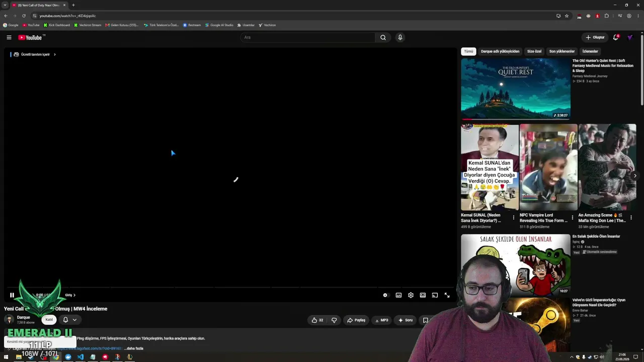The width and height of the screenshot is (644, 362).
Task: Start voice search with the microphone icon
Action: pyautogui.click(x=400, y=37)
